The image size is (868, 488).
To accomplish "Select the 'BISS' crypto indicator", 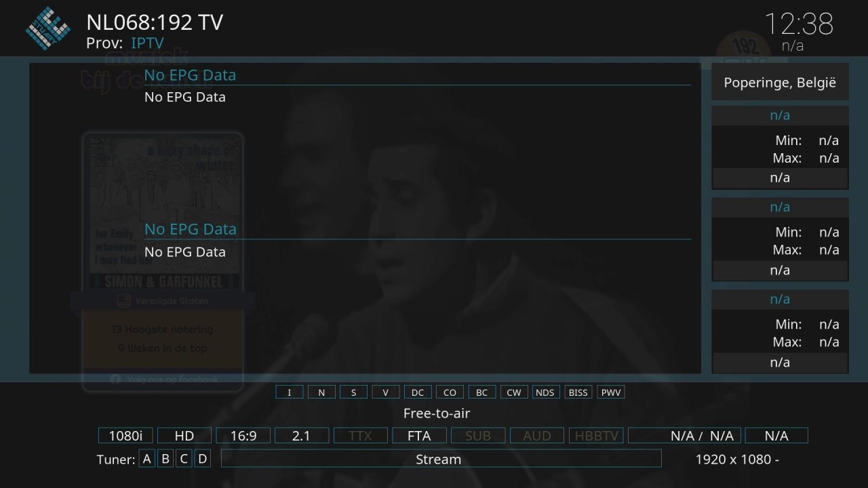I will [x=578, y=392].
